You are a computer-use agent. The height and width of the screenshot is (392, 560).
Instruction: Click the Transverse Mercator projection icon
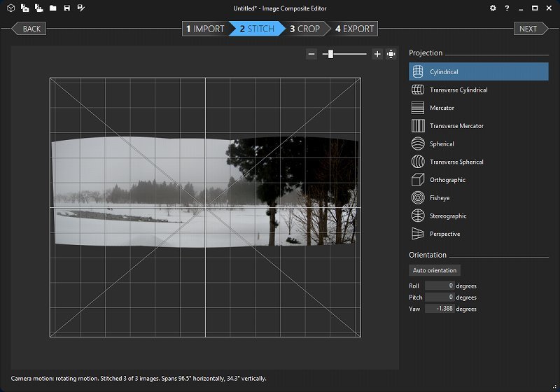(x=418, y=126)
